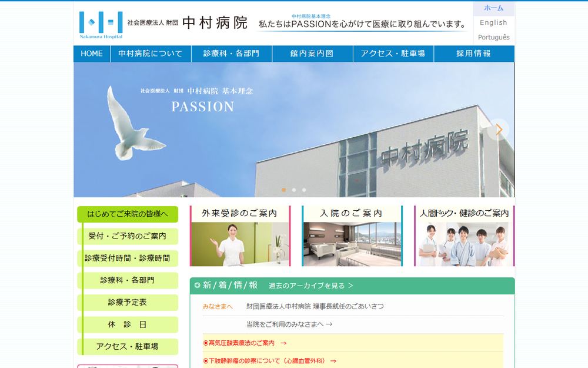Image resolution: width=588 pixels, height=368 pixels.
Task: Open 理事長就任のごあいさつ news item
Action: [x=315, y=306]
